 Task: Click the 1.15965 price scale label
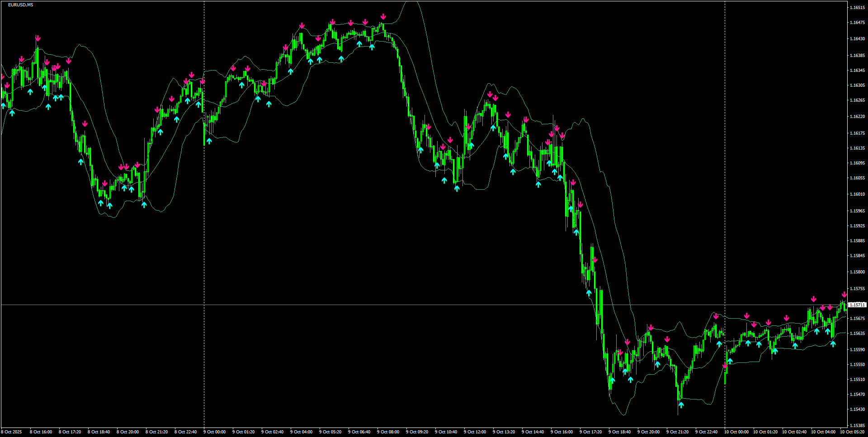click(x=857, y=211)
